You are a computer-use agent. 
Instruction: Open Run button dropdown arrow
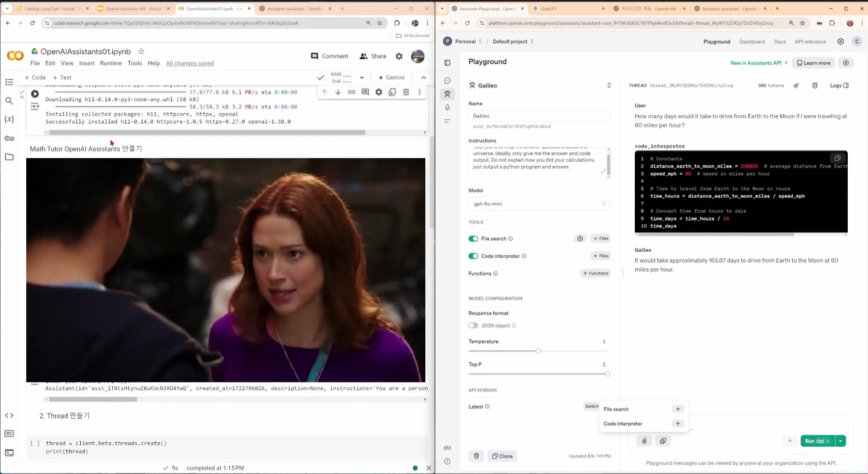coord(840,441)
